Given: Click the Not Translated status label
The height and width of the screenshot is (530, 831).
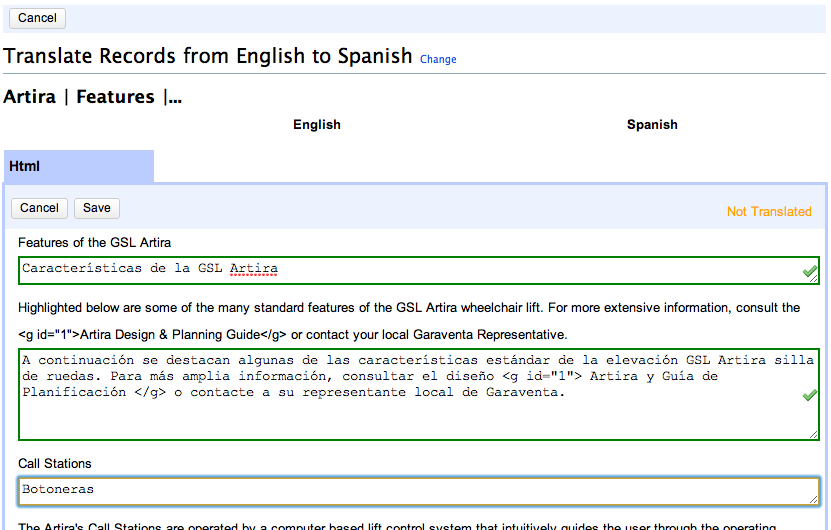Looking at the screenshot, I should tap(769, 211).
